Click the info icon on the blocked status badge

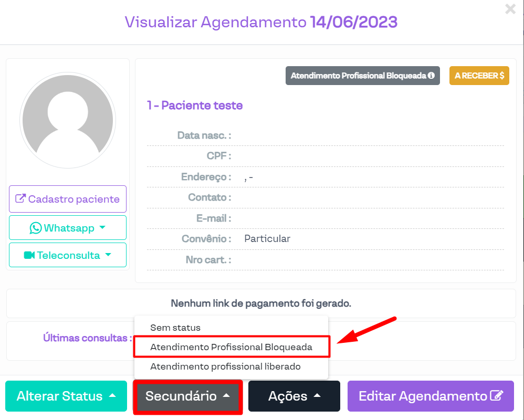[431, 76]
